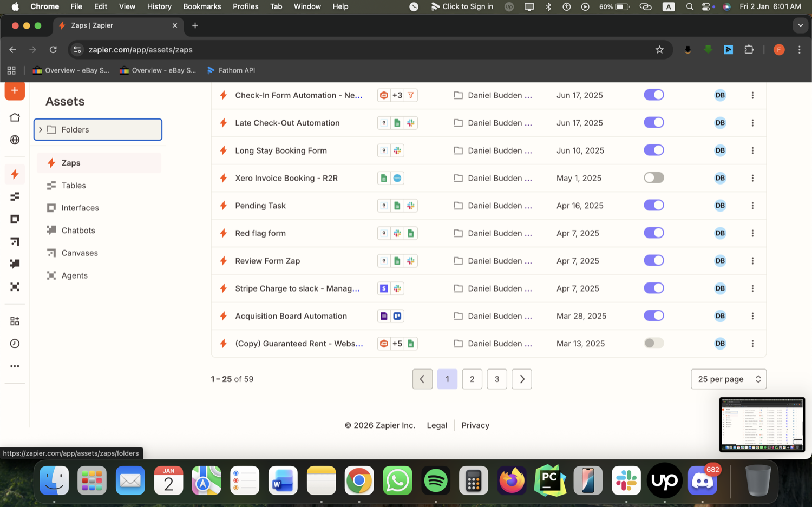Open actions menu for Acquisition Board Automation
This screenshot has height=507, width=812.
coord(752,316)
